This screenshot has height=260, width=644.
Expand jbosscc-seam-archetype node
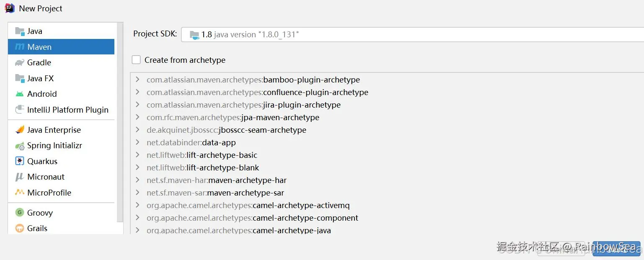(137, 130)
